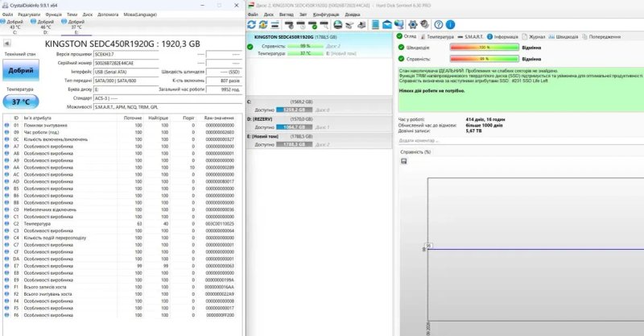
Task: Click the Справність 99 % bar in overview
Action: tap(485, 59)
